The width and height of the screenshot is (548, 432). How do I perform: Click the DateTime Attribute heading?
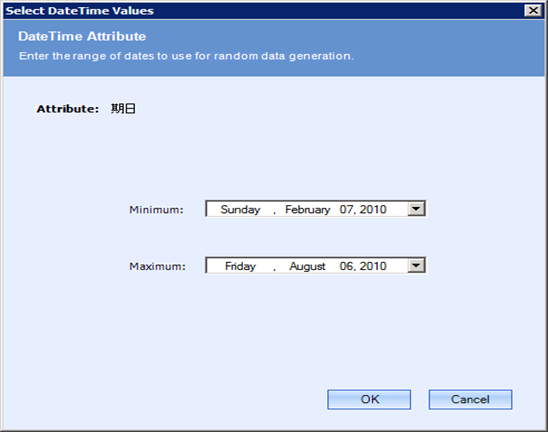point(82,36)
